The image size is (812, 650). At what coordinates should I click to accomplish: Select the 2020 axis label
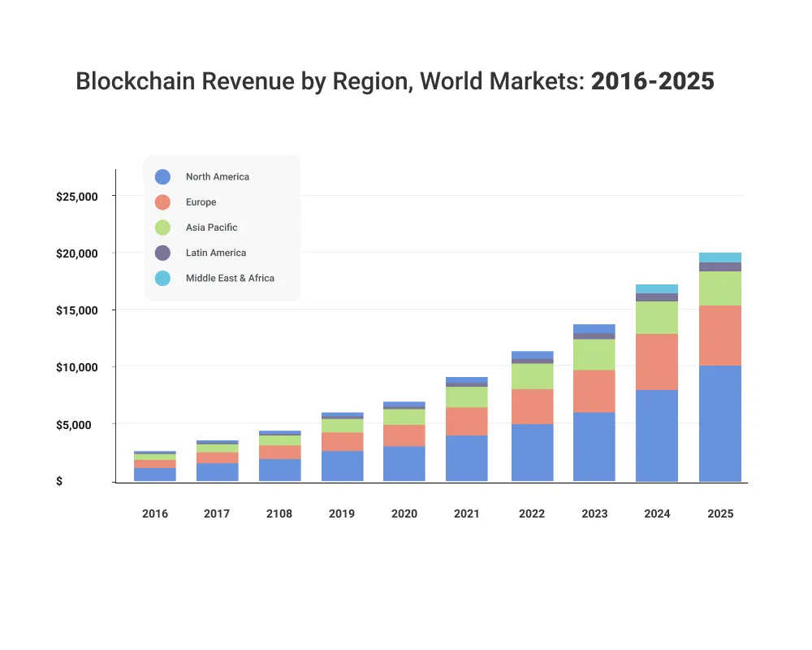[x=404, y=513]
